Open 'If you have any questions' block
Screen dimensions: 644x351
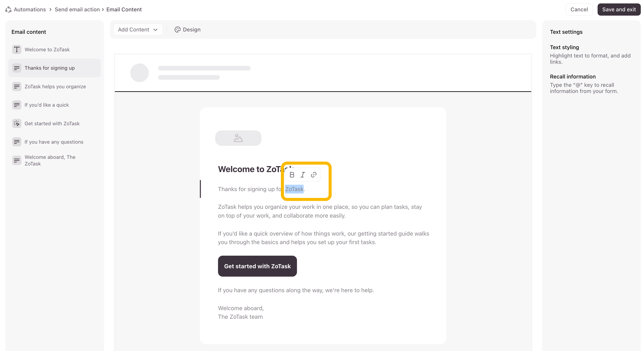point(54,142)
